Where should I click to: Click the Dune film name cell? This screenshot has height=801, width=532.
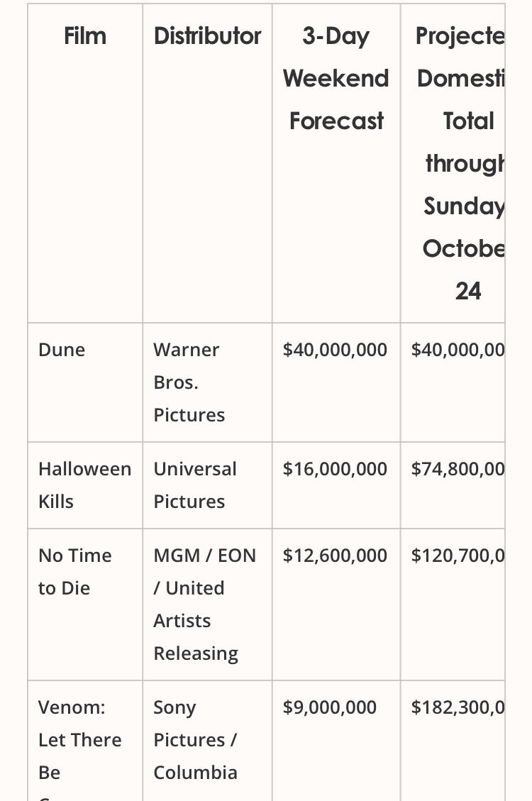click(62, 350)
